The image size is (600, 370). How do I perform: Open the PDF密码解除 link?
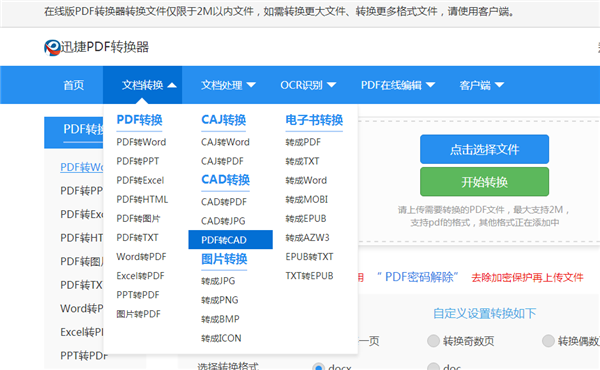tap(417, 277)
